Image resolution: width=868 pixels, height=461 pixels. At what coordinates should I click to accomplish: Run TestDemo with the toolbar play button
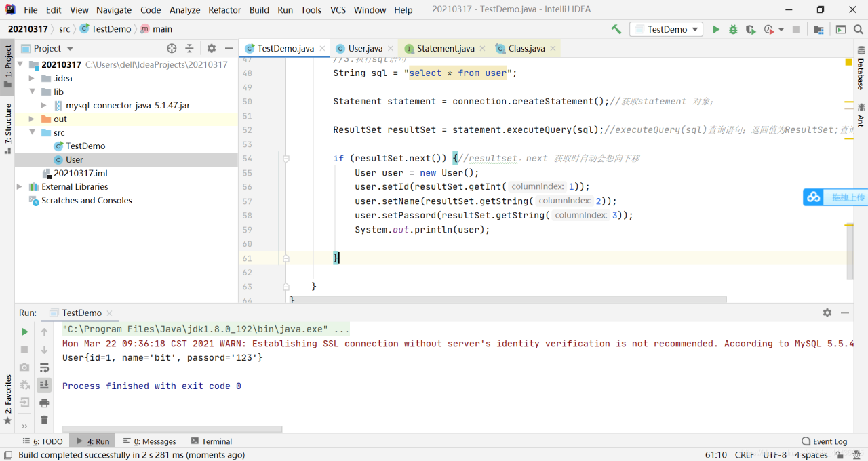click(716, 29)
